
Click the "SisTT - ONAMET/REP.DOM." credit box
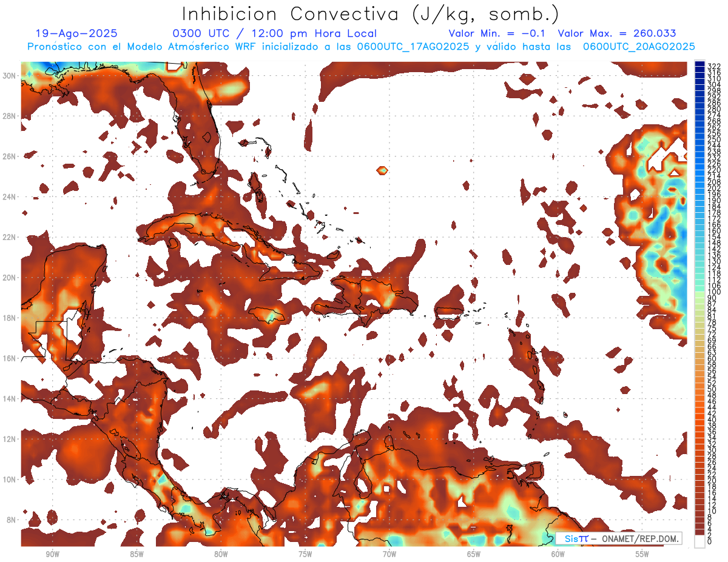click(x=618, y=539)
